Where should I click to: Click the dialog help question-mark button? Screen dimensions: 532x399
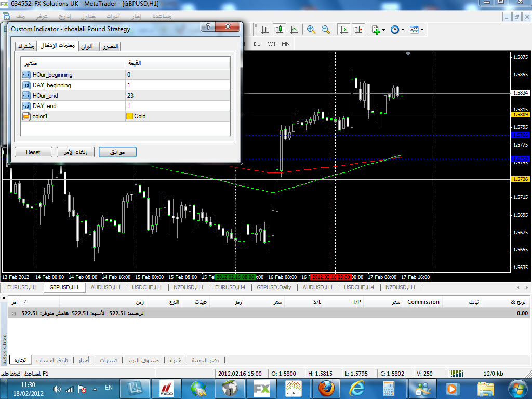click(208, 26)
